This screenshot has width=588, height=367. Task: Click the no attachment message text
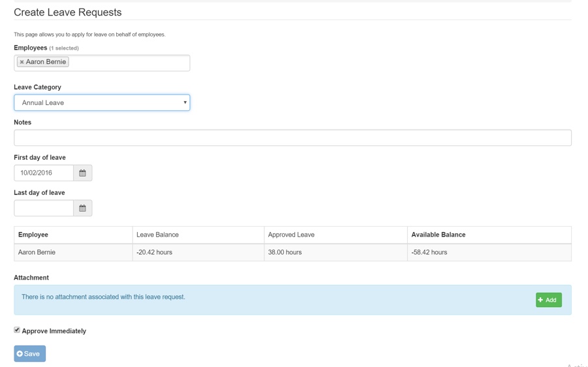(103, 297)
